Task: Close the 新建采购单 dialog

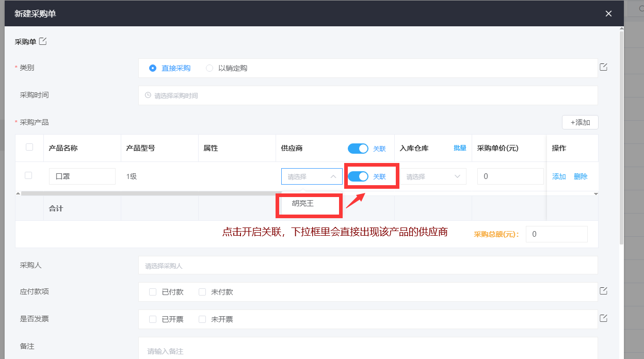Action: 608,13
